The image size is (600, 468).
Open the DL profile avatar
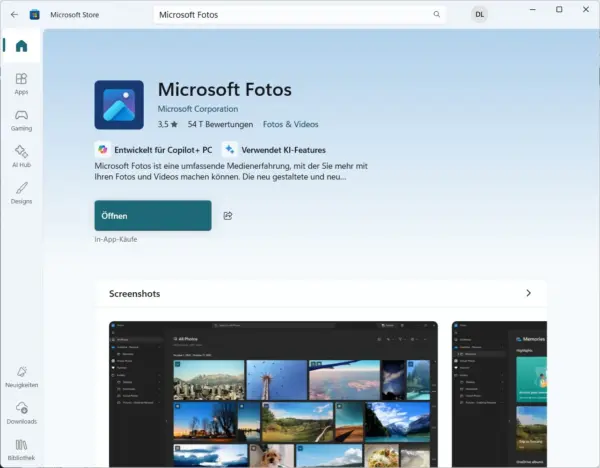coord(479,15)
